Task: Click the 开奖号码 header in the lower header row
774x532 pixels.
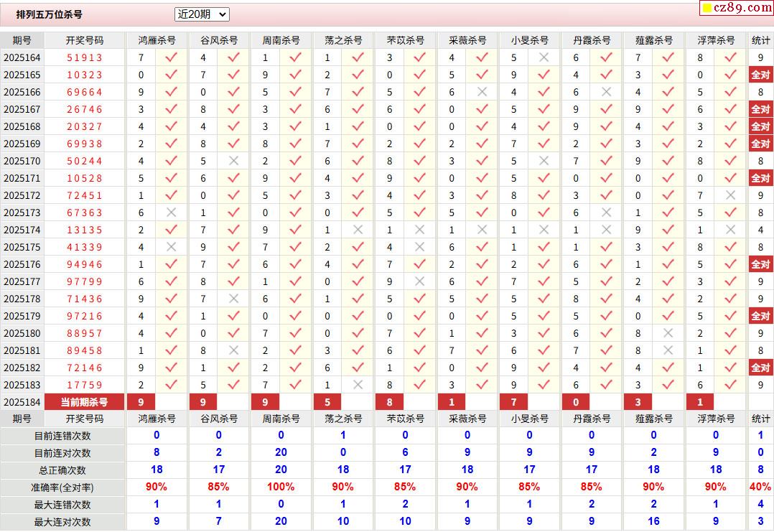Action: point(85,419)
